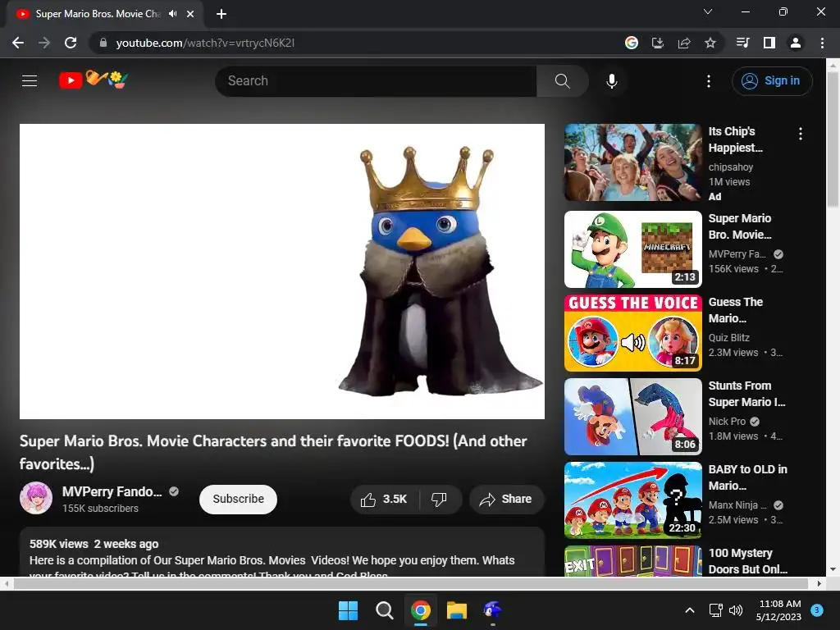Click the address bar URL
840x630 pixels.
pyautogui.click(x=205, y=43)
